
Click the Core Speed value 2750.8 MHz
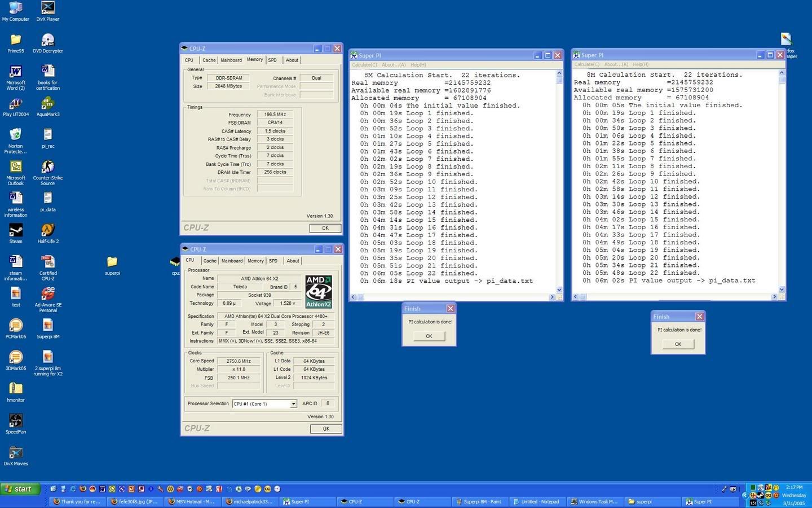[239, 361]
